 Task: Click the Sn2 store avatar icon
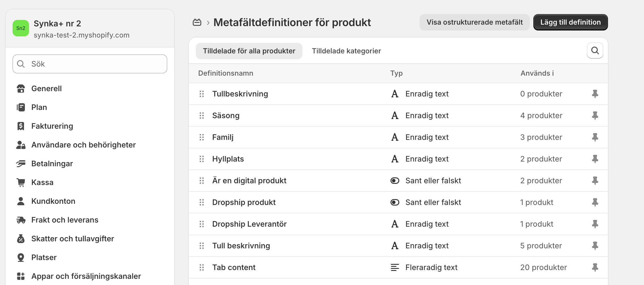(x=21, y=28)
